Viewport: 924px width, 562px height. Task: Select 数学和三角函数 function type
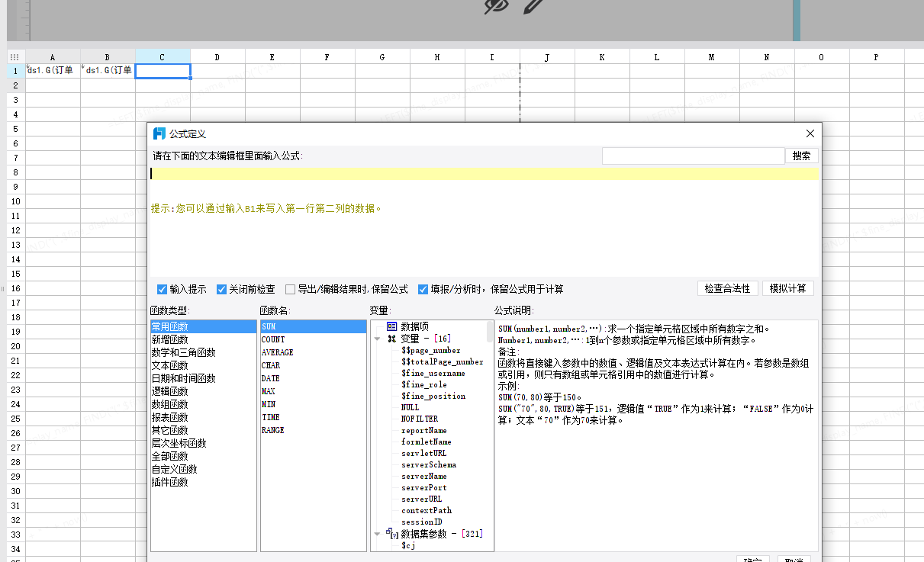point(204,352)
